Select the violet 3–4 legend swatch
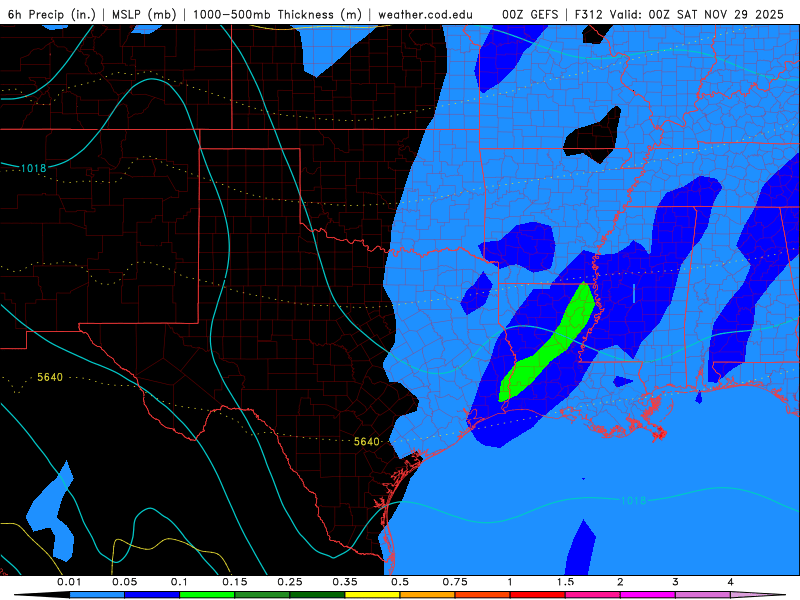800x600 pixels. 703,595
